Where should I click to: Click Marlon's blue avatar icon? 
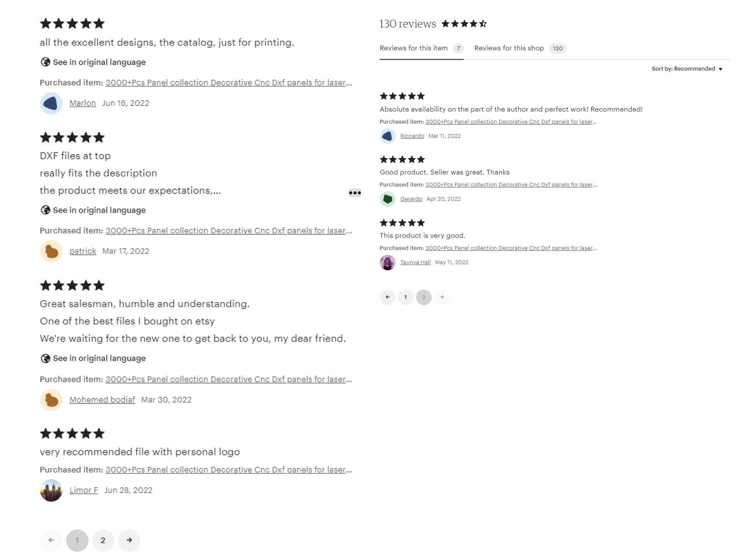tap(51, 103)
